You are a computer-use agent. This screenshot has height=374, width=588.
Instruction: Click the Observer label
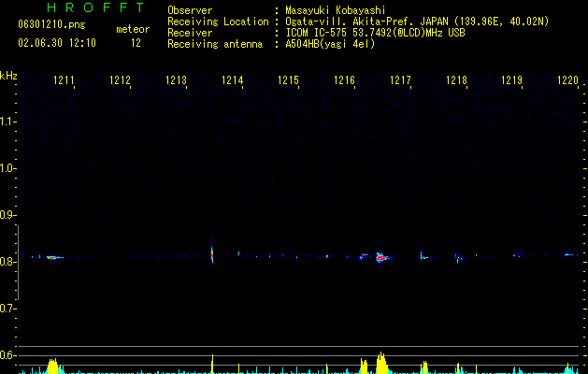pos(190,10)
